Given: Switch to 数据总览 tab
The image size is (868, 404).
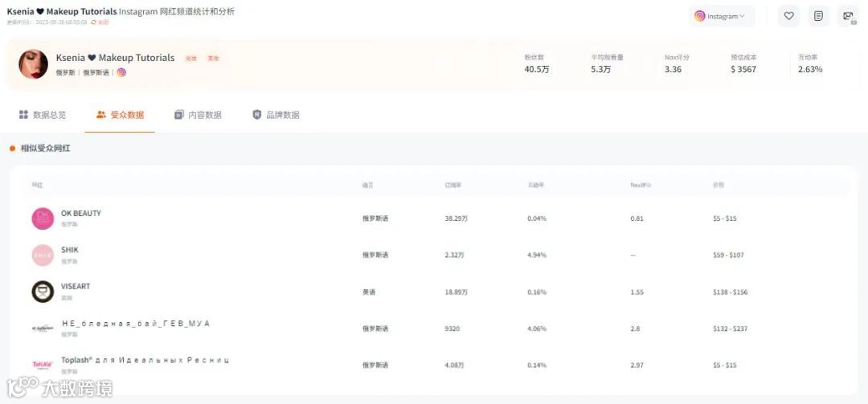Looking at the screenshot, I should coord(43,115).
